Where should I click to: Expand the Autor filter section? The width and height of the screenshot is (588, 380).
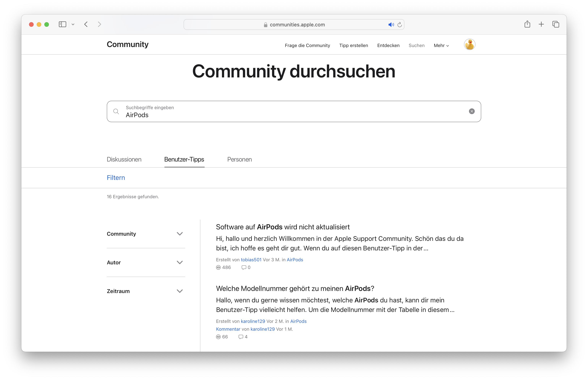pyautogui.click(x=180, y=262)
